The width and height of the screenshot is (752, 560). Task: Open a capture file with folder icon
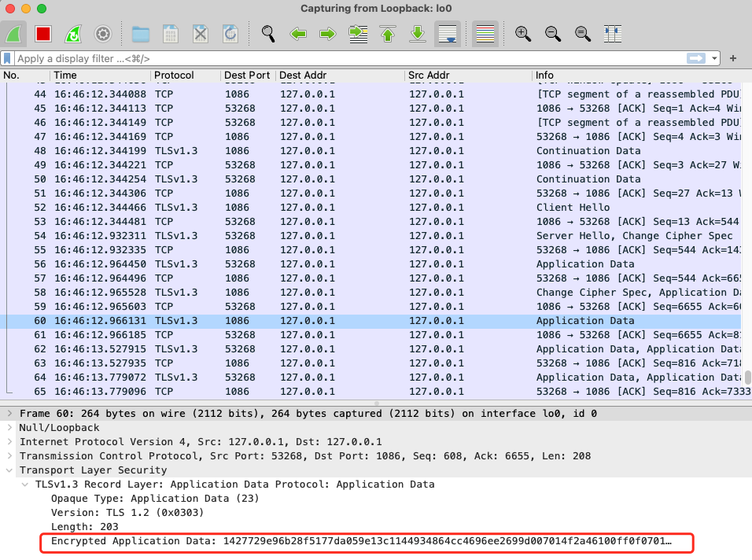click(x=141, y=34)
